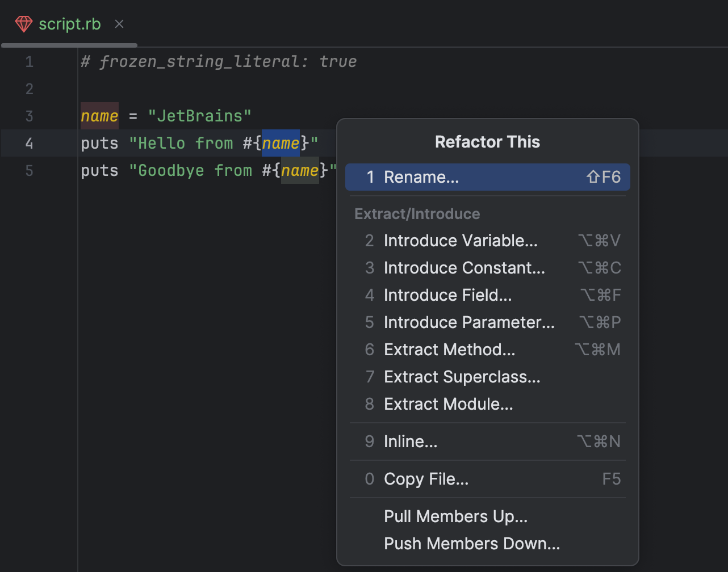728x572 pixels.
Task: Select Inline refactoring option
Action: 411,441
